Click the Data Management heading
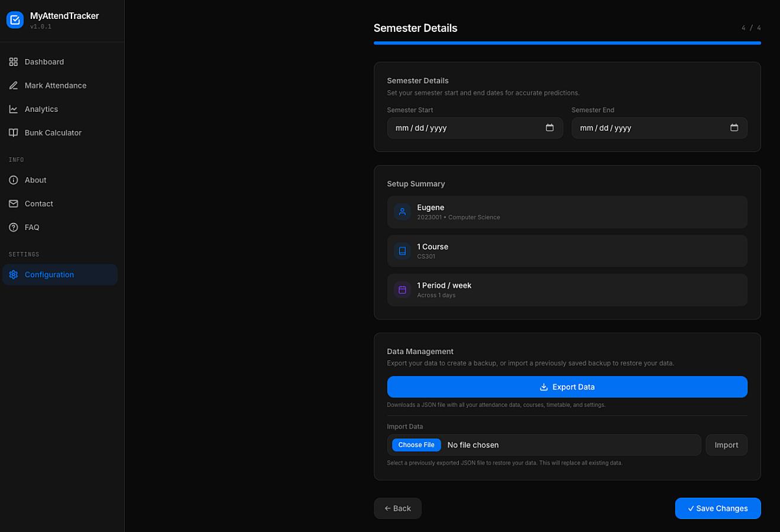The width and height of the screenshot is (780, 532). (420, 351)
